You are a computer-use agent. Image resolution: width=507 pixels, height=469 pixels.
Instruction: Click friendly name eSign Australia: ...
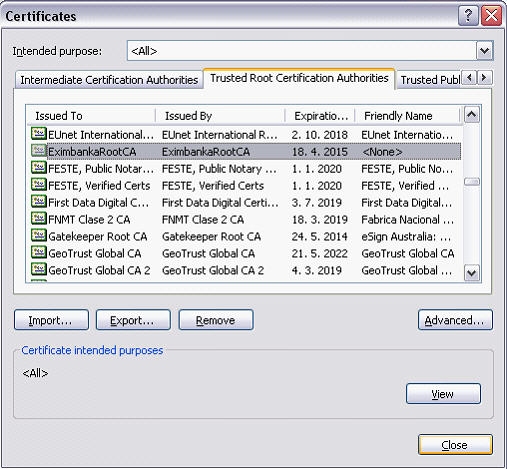(406, 237)
